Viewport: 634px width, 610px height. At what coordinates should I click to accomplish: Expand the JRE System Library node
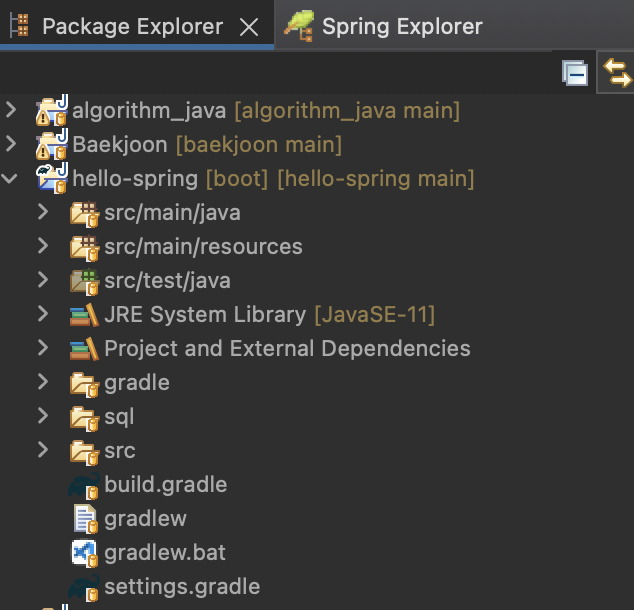43,313
